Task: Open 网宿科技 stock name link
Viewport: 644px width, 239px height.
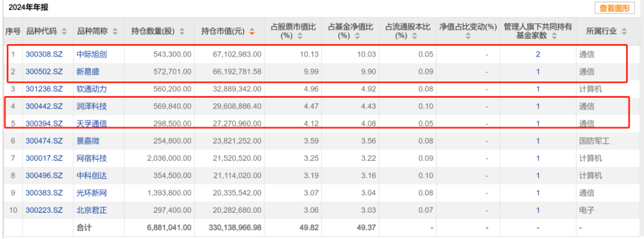Action: 92,159
